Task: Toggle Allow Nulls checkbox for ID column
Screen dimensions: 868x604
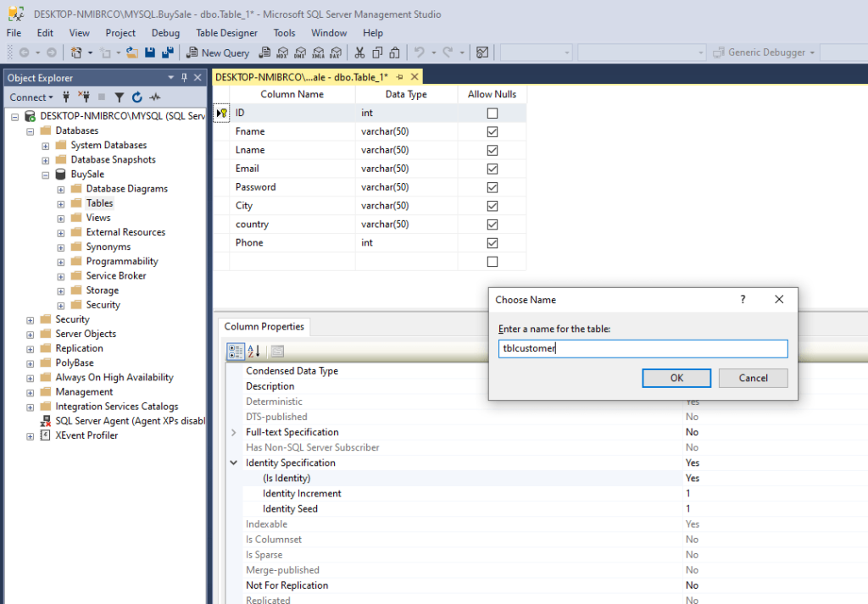Action: 492,113
